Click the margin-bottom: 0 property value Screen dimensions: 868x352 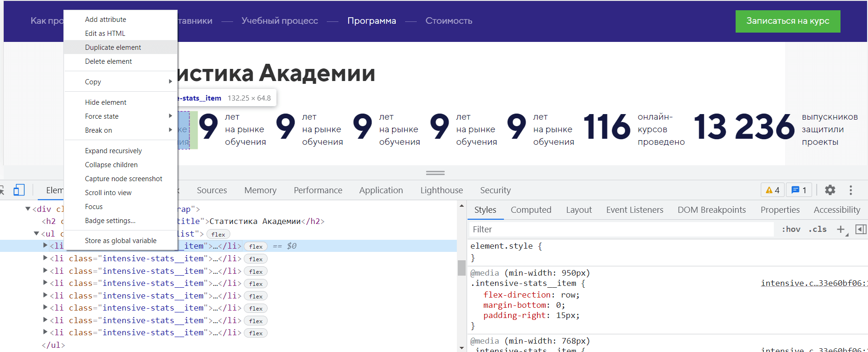[x=558, y=305]
